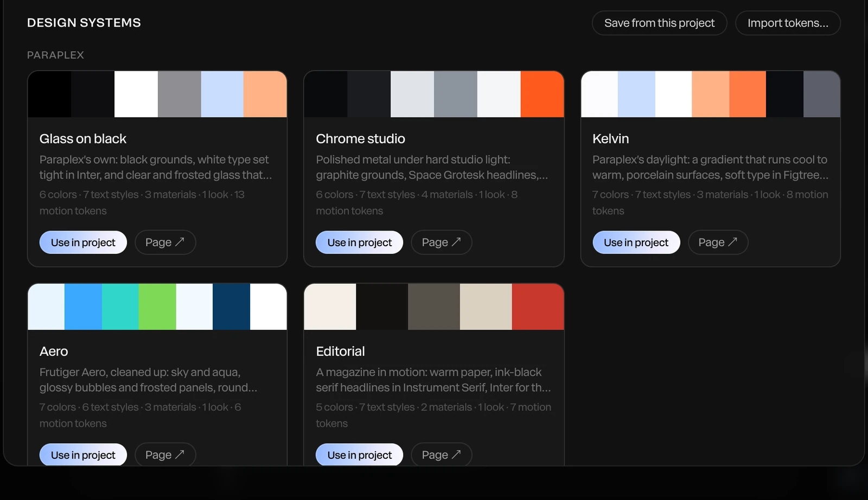The height and width of the screenshot is (500, 868).
Task: Select the navy swatch in Aero
Action: tap(231, 306)
